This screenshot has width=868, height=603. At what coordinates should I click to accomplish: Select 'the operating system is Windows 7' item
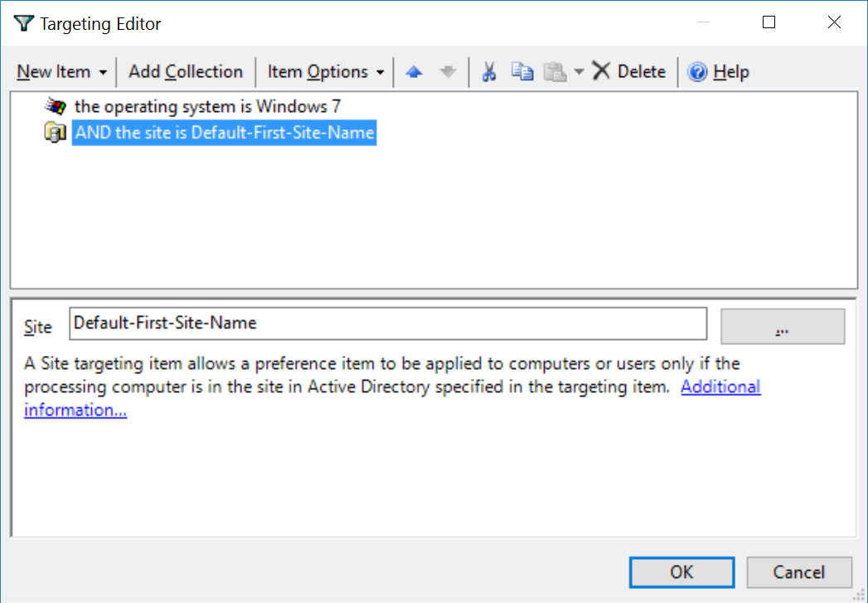pyautogui.click(x=207, y=107)
